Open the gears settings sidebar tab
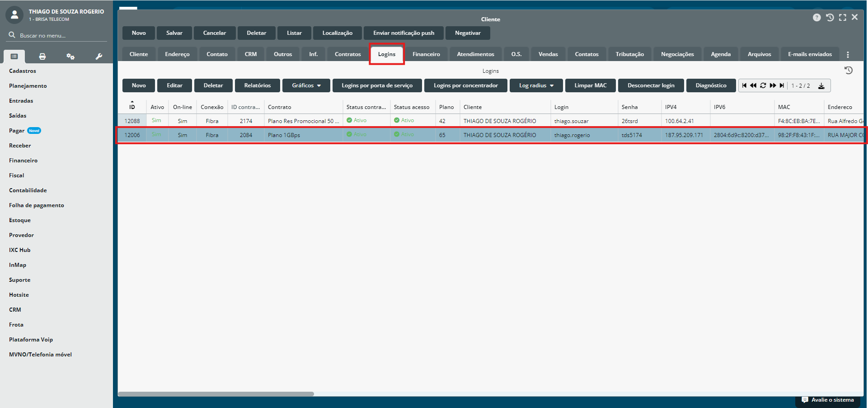This screenshot has width=868, height=408. coord(70,57)
